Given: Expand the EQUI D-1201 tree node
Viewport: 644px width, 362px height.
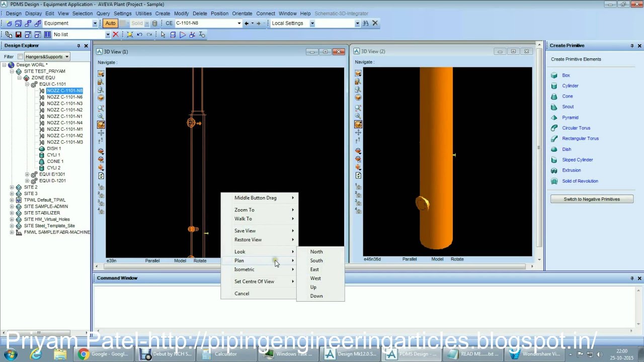Looking at the screenshot, I should point(27,181).
